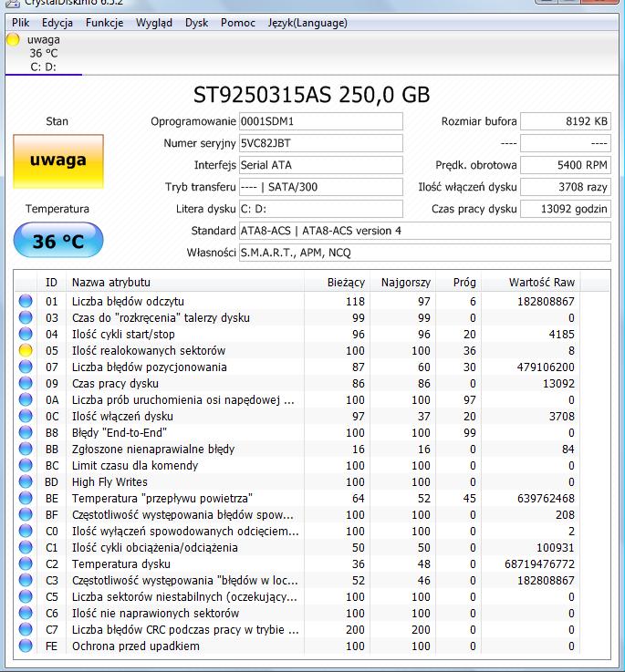Click status icon for attribute 04
This screenshot has width=625, height=672.
[26, 334]
